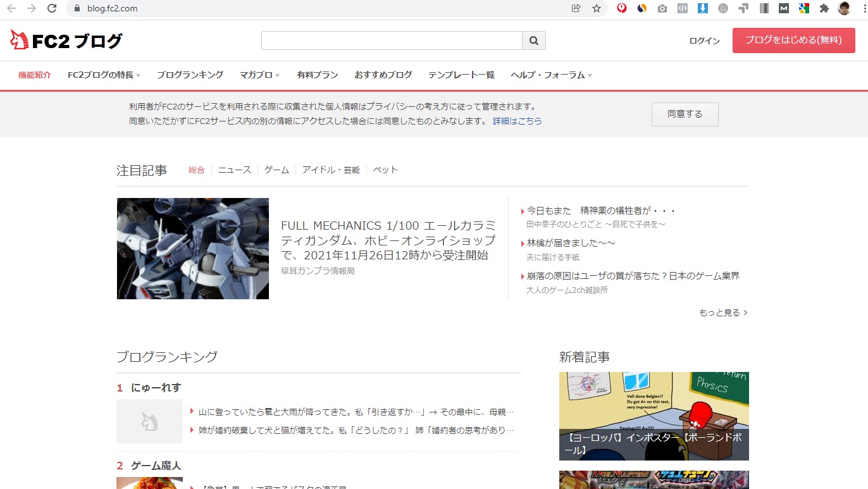Open the gray round extension icon

click(x=723, y=8)
